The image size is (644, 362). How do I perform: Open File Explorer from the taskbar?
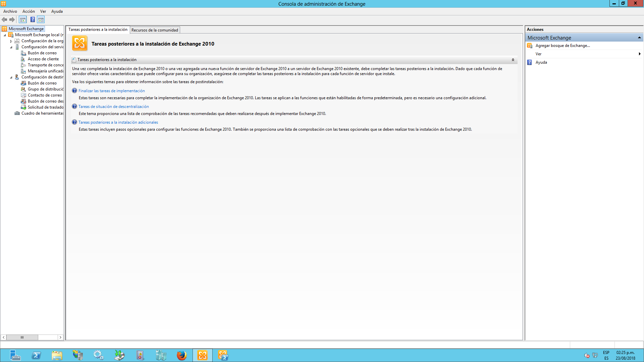(57, 355)
